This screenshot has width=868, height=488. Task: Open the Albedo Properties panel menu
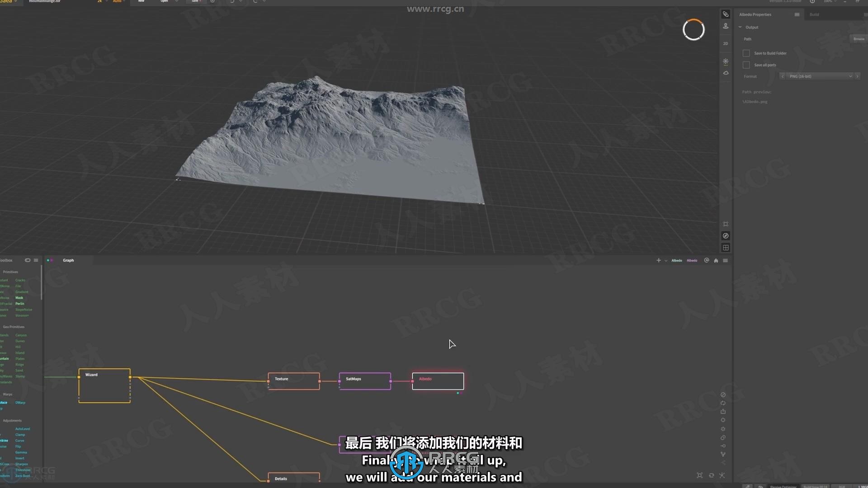tap(797, 14)
